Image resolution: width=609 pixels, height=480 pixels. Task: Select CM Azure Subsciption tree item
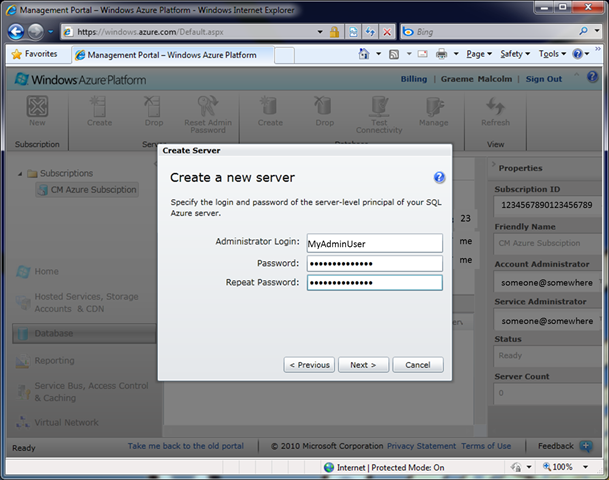click(x=87, y=190)
